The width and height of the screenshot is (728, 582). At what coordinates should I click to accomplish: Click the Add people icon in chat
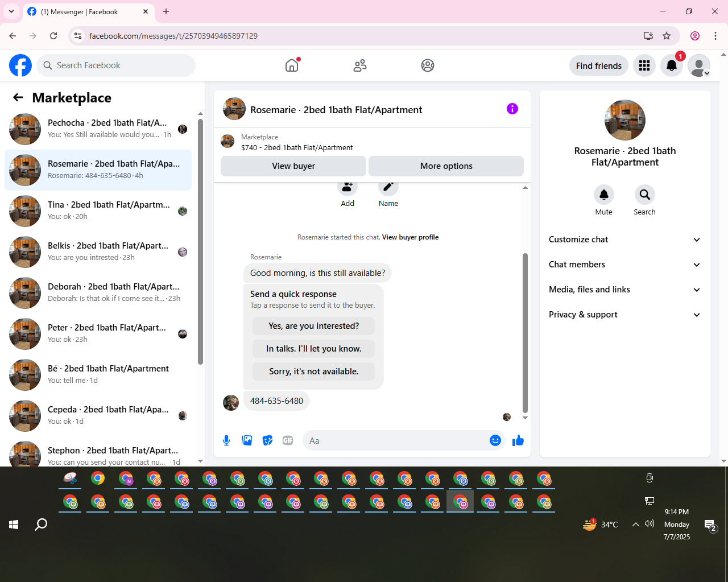348,188
